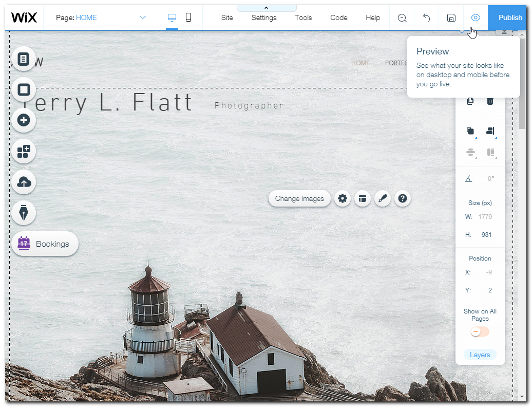Collapse the top bar using chevron
Viewport: 532px width, 407px height.
click(x=266, y=8)
